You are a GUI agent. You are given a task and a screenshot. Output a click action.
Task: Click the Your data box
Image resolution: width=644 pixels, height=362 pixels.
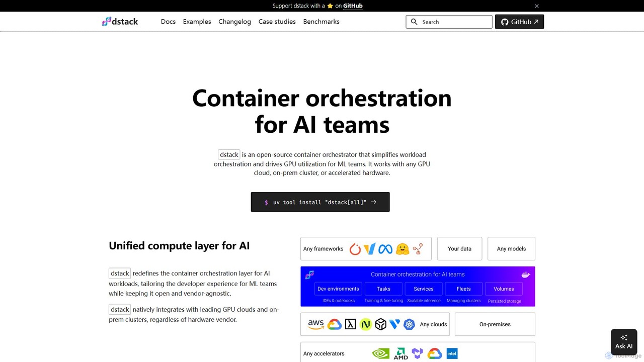tap(459, 249)
